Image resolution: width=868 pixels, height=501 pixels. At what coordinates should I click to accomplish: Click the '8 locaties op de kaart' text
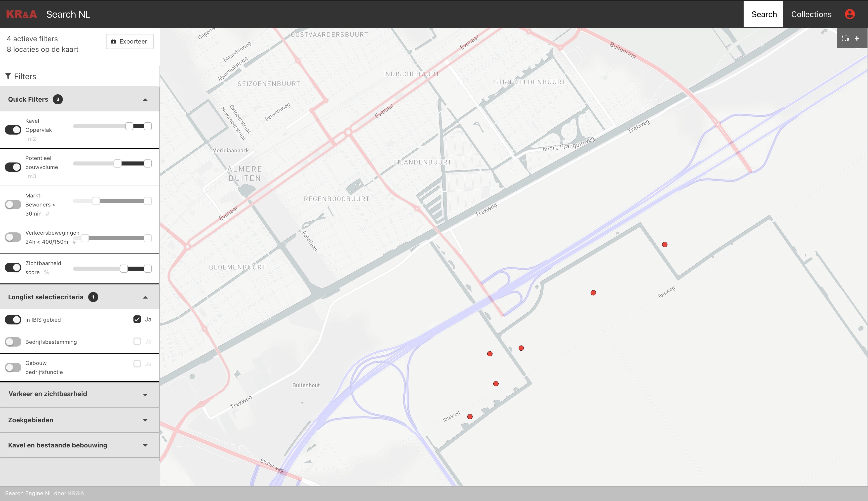(43, 50)
